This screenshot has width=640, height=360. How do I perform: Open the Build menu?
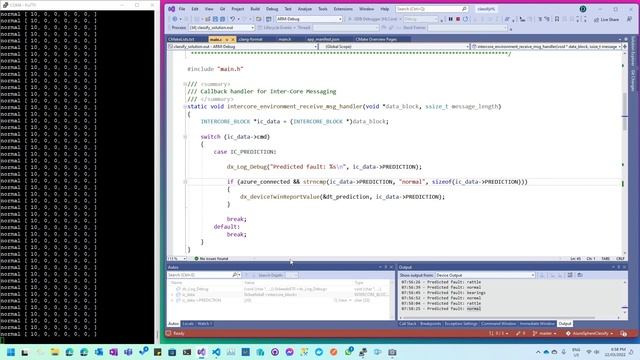pyautogui.click(x=255, y=9)
